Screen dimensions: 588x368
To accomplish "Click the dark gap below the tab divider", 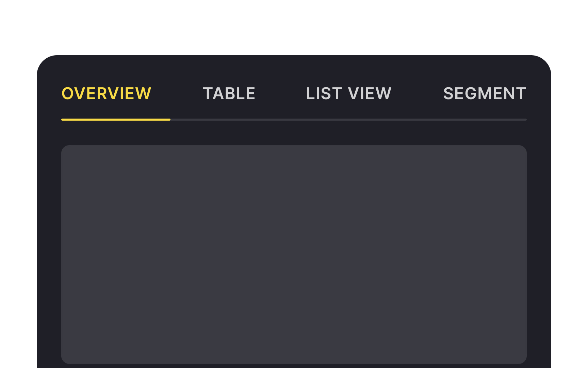I will click(x=294, y=133).
